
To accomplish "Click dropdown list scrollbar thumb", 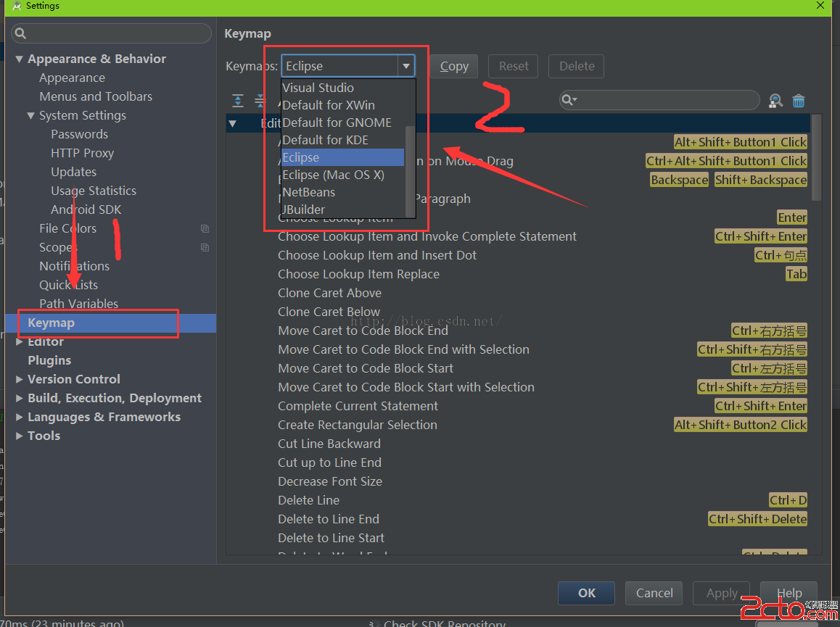I will click(x=411, y=171).
